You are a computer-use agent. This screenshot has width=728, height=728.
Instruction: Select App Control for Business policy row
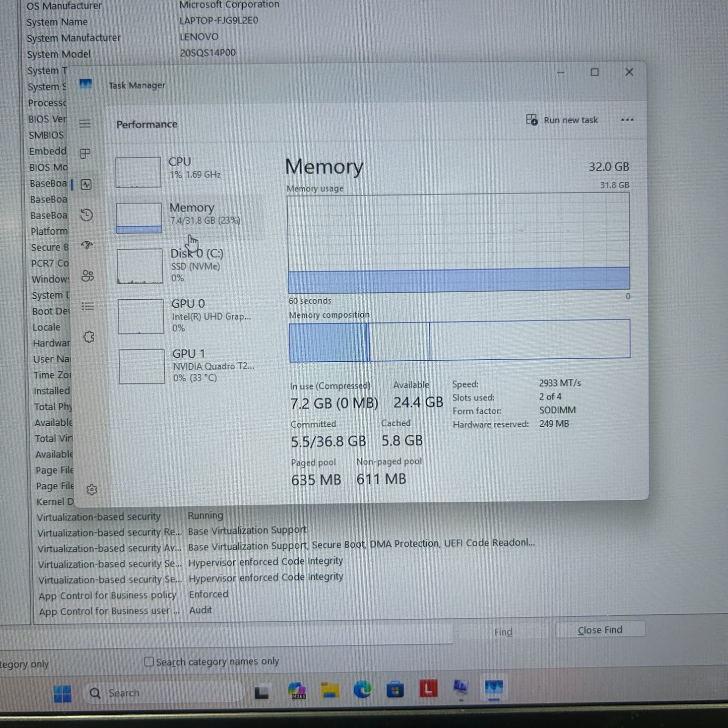(x=134, y=595)
